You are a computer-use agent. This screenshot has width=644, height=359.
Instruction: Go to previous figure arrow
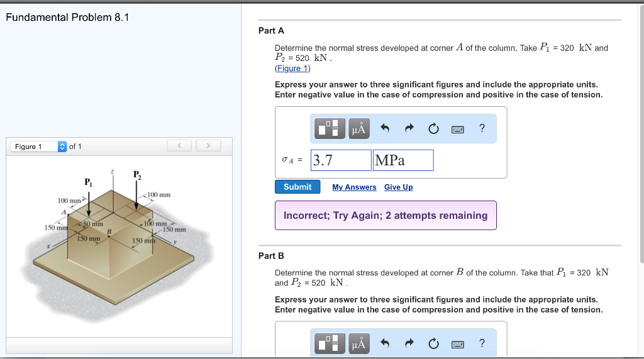[179, 146]
